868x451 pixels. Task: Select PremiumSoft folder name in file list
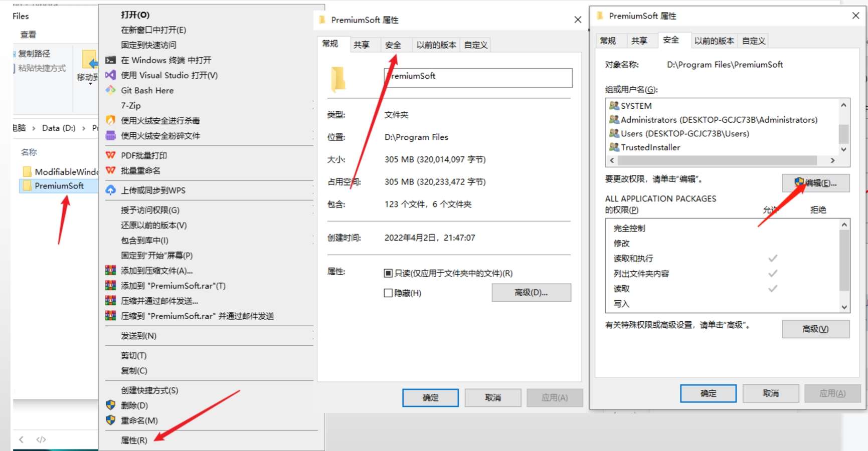coord(59,185)
